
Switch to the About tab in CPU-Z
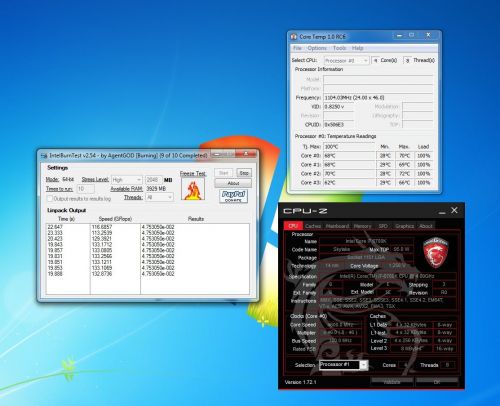pos(426,226)
